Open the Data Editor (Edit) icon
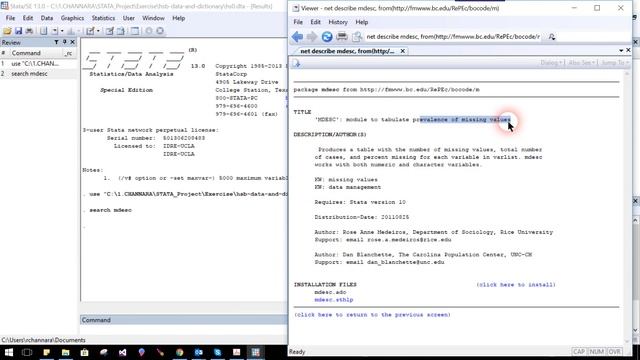640x360 pixels. coord(110,31)
